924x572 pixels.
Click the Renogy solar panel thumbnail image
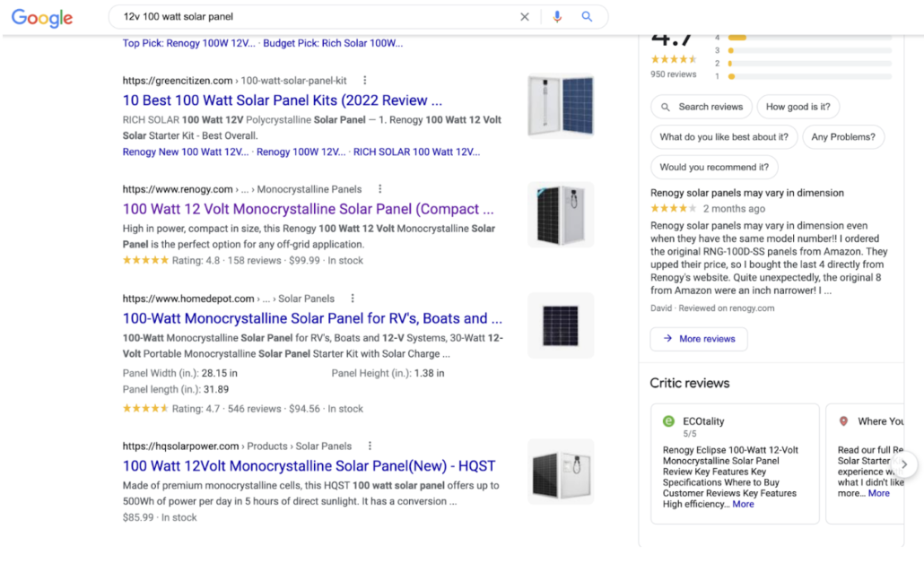(x=560, y=214)
